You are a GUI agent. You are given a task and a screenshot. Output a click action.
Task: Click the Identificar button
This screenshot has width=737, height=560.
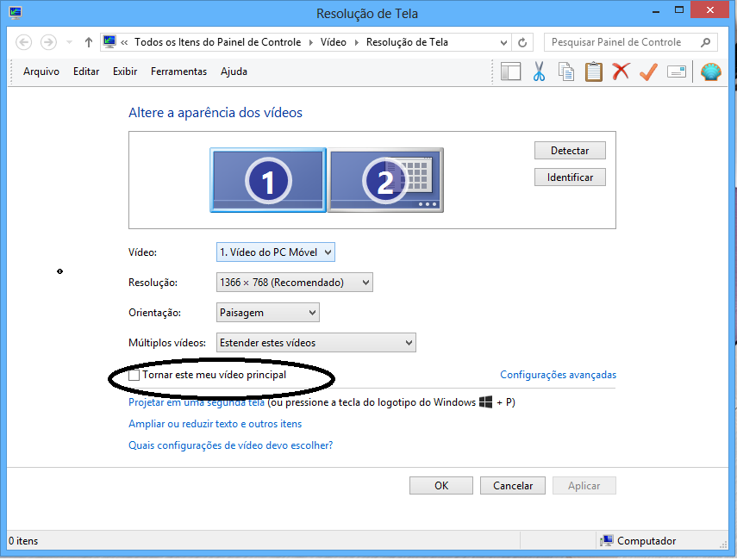coord(570,177)
